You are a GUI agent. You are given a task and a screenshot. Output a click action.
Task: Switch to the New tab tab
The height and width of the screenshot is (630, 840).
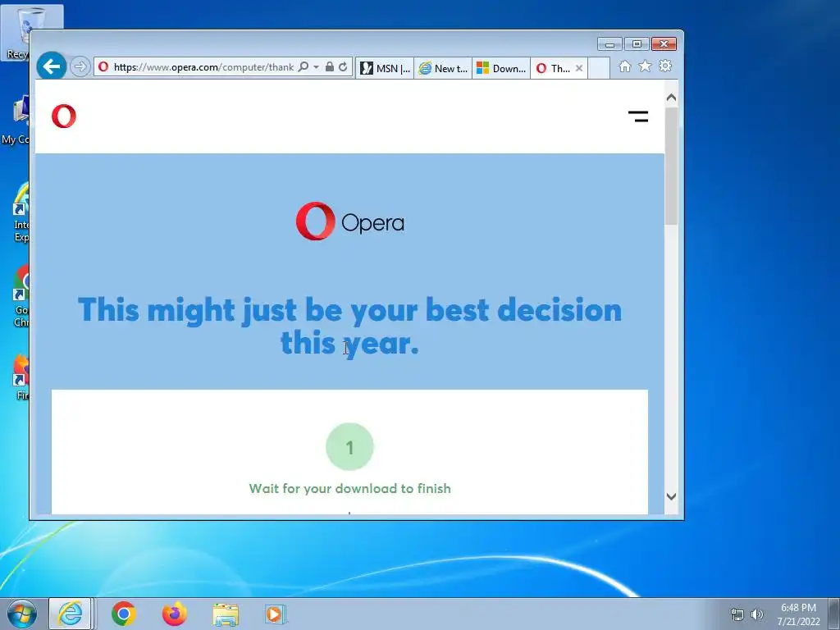coord(443,68)
